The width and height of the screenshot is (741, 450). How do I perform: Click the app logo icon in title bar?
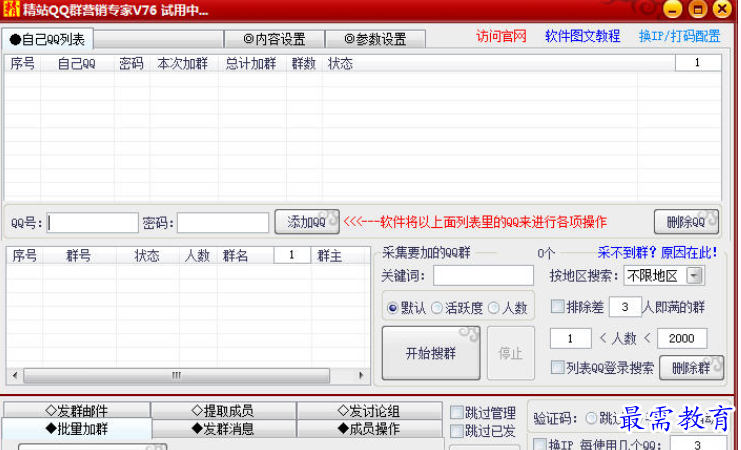tap(10, 9)
